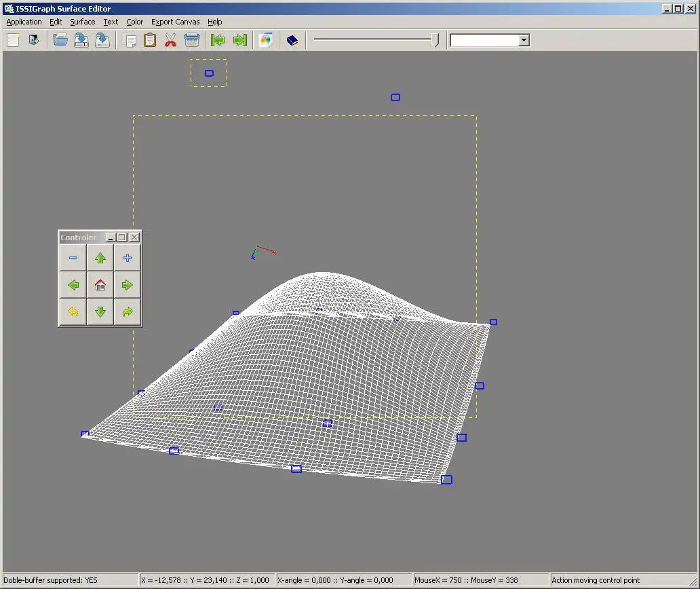Open the Export Canvas menu
Image resolution: width=700 pixels, height=589 pixels.
point(175,22)
